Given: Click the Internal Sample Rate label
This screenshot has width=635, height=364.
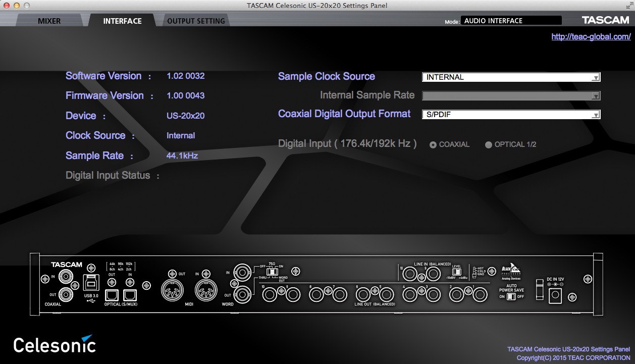Looking at the screenshot, I should 367,95.
